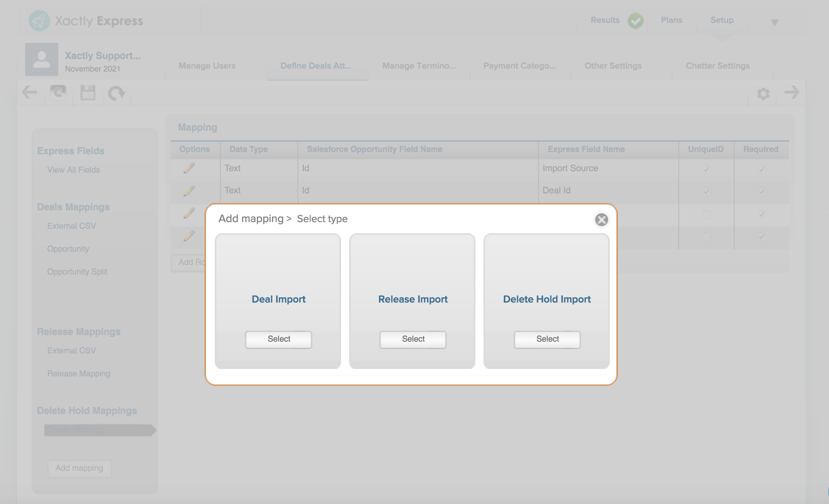Click the Xactly Support... user name
The image size is (829, 504).
pyautogui.click(x=103, y=56)
